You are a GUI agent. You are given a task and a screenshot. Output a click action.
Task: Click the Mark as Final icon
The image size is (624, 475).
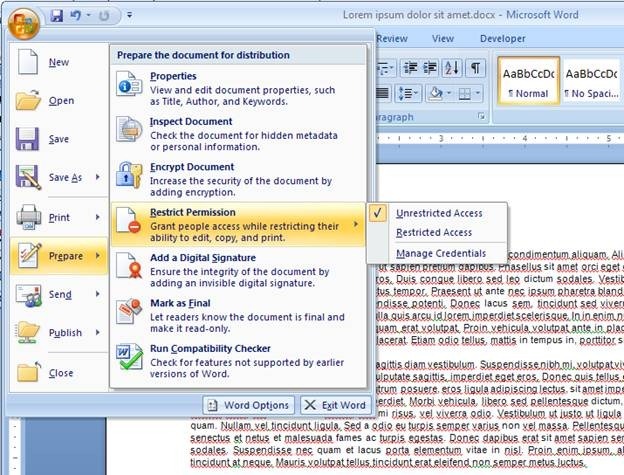coord(129,311)
